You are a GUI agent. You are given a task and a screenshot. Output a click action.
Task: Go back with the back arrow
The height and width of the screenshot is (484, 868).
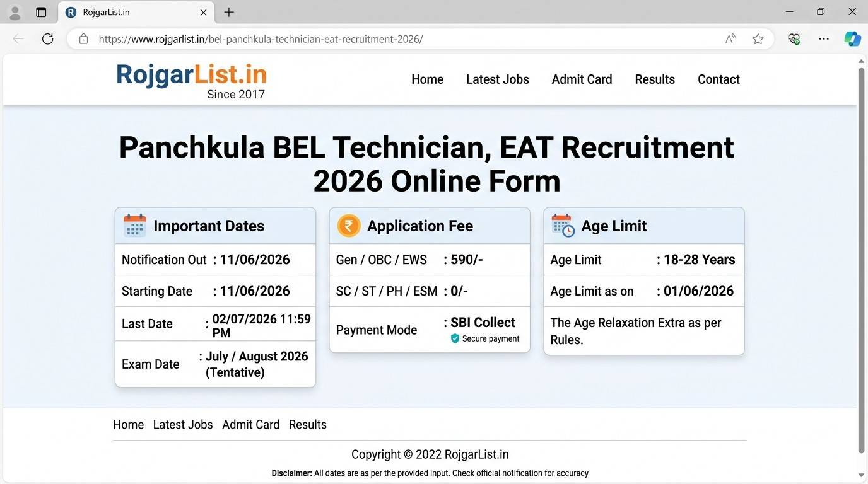coord(18,39)
